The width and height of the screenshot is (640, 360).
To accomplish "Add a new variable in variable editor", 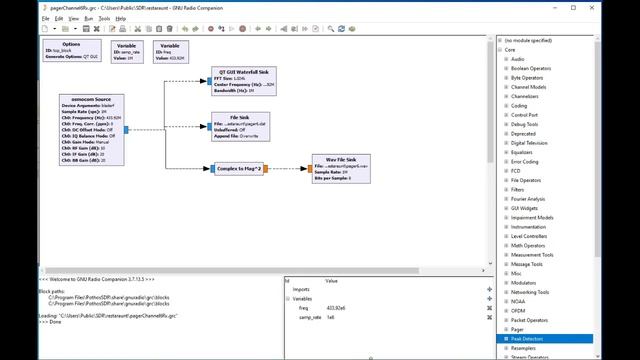I will pos(489,299).
